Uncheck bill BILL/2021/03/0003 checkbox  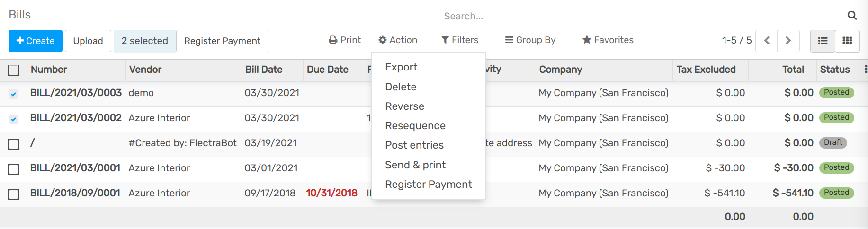click(x=14, y=94)
